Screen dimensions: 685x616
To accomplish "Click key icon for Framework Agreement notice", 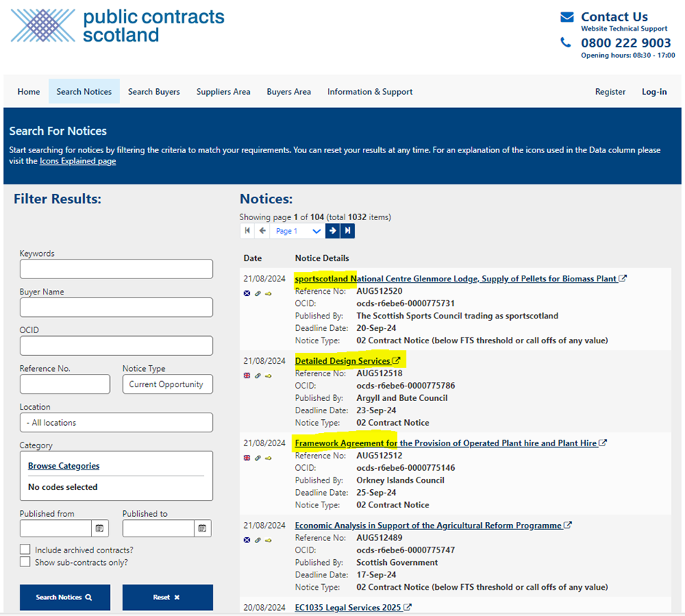I will [x=268, y=458].
